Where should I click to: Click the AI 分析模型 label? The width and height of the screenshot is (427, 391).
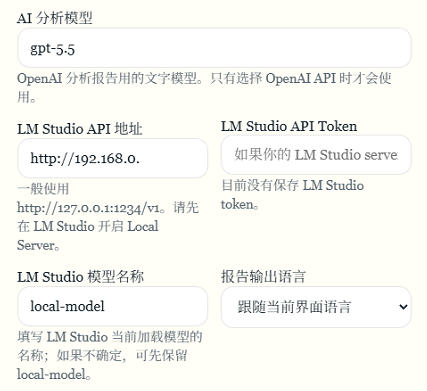[x=55, y=18]
